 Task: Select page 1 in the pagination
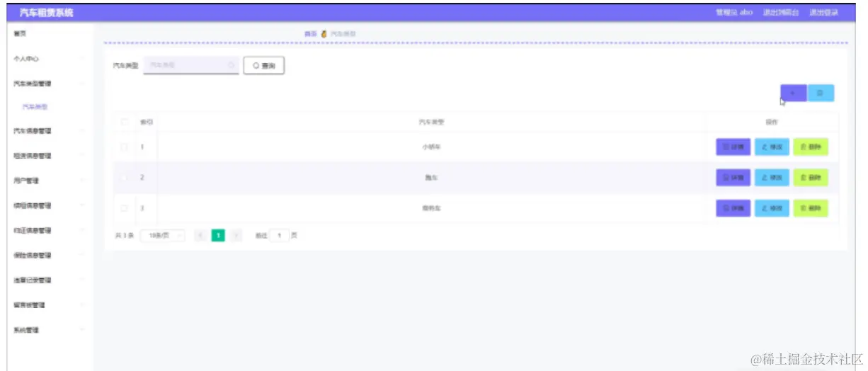(218, 236)
